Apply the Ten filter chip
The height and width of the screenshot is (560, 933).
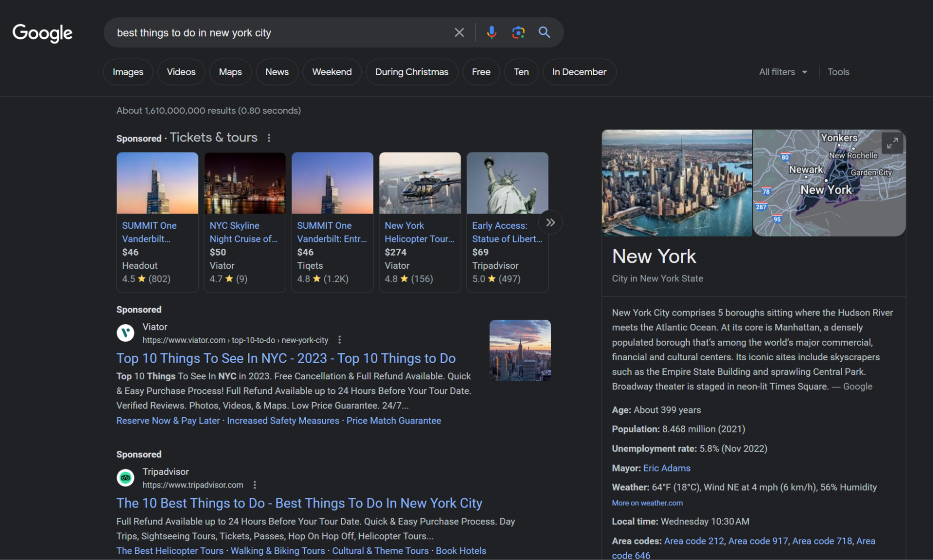pos(521,72)
